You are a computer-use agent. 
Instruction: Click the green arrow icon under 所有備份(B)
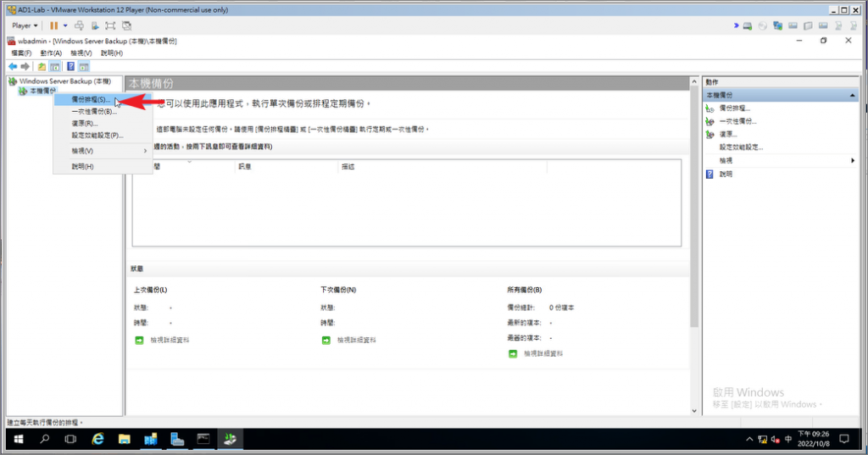pos(513,353)
